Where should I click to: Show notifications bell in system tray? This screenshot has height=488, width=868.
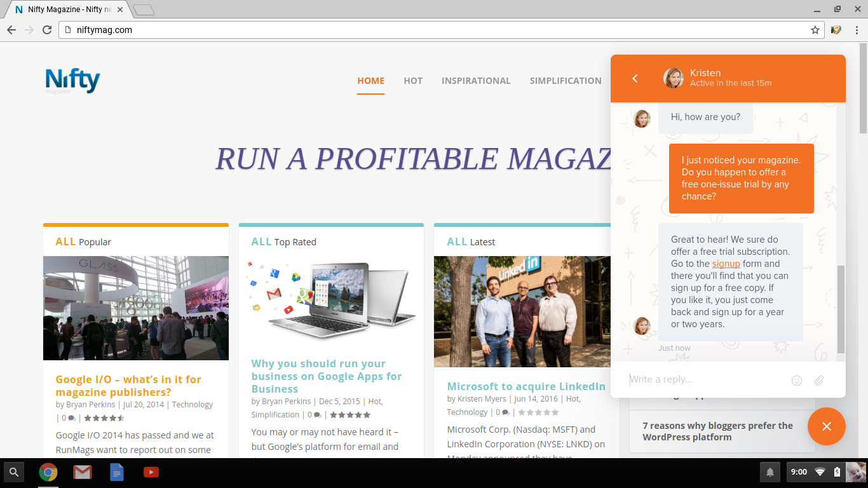click(770, 472)
